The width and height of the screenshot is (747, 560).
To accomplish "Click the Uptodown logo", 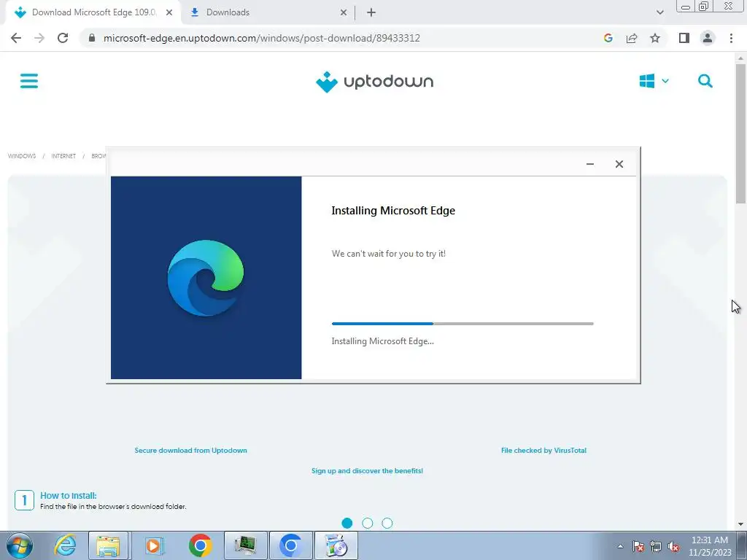I will point(374,82).
